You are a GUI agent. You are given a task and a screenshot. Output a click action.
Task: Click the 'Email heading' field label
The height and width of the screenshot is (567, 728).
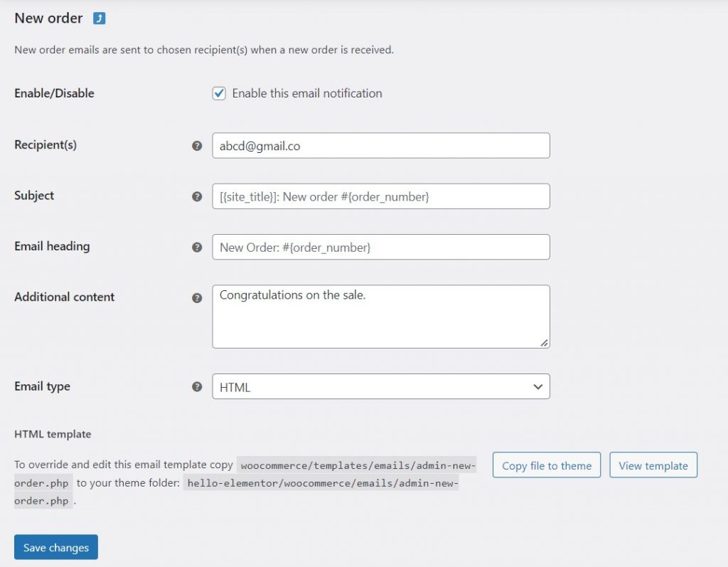(x=52, y=246)
